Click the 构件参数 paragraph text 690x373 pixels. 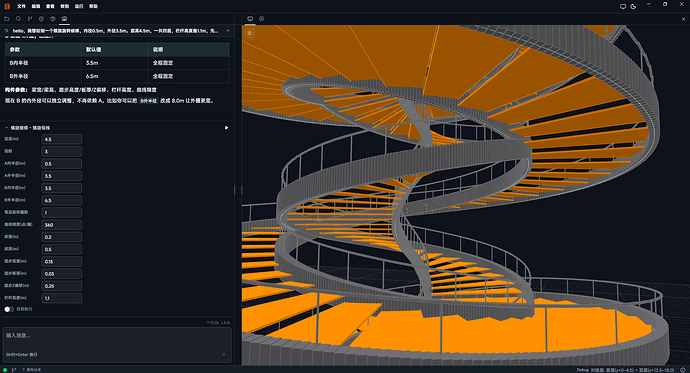[81, 90]
